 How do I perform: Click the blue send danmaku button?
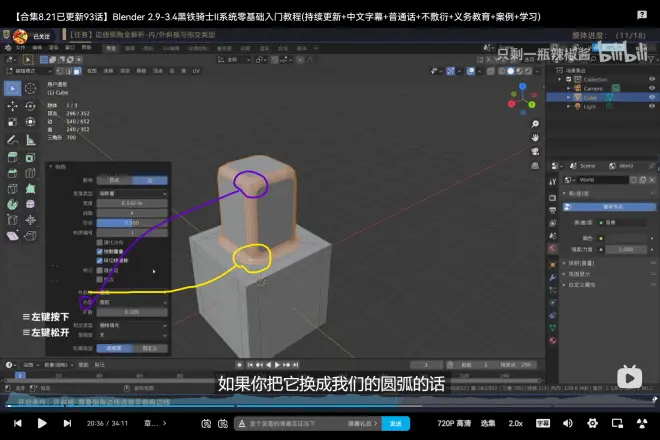coord(396,424)
